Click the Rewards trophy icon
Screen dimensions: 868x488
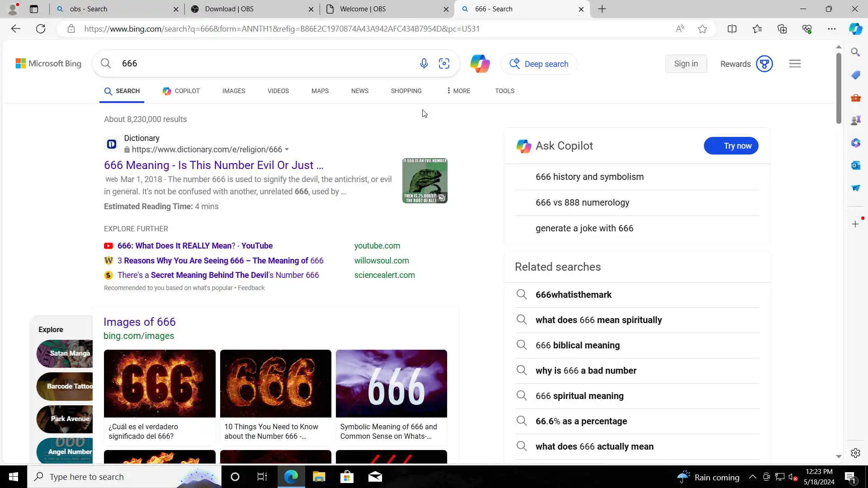point(764,64)
